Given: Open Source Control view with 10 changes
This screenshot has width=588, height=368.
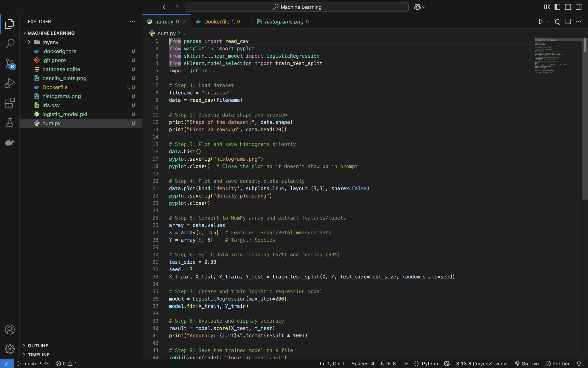Looking at the screenshot, I should pos(10,64).
